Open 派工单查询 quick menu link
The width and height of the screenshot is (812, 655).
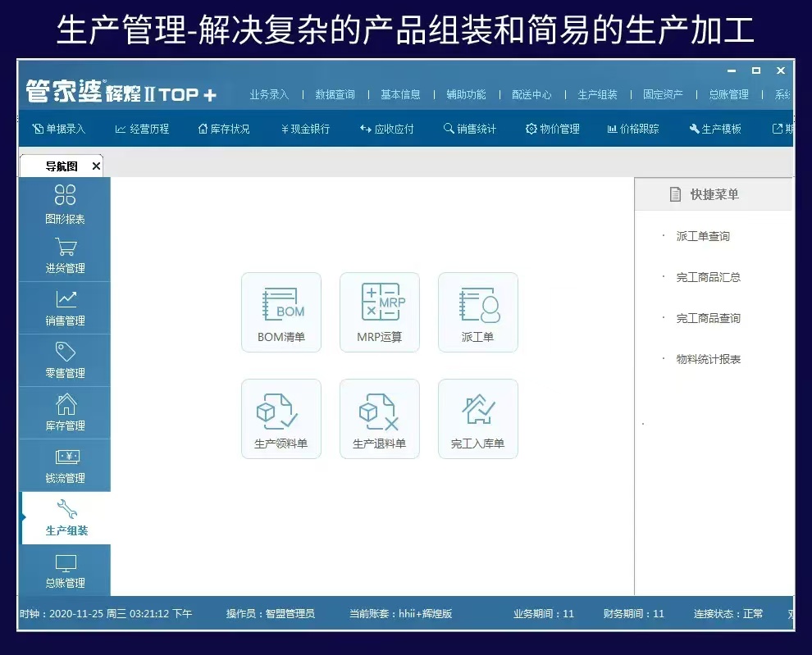pos(703,236)
